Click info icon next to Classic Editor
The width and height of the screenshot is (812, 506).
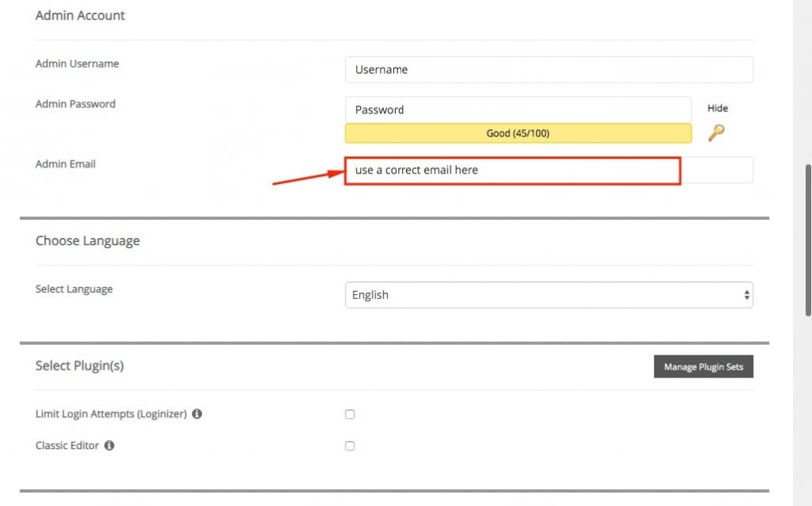click(109, 446)
